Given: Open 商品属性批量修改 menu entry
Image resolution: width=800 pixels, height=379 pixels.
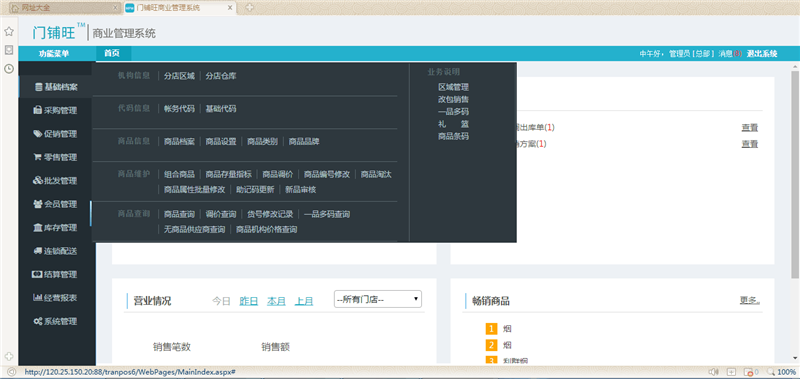Looking at the screenshot, I should 194,190.
